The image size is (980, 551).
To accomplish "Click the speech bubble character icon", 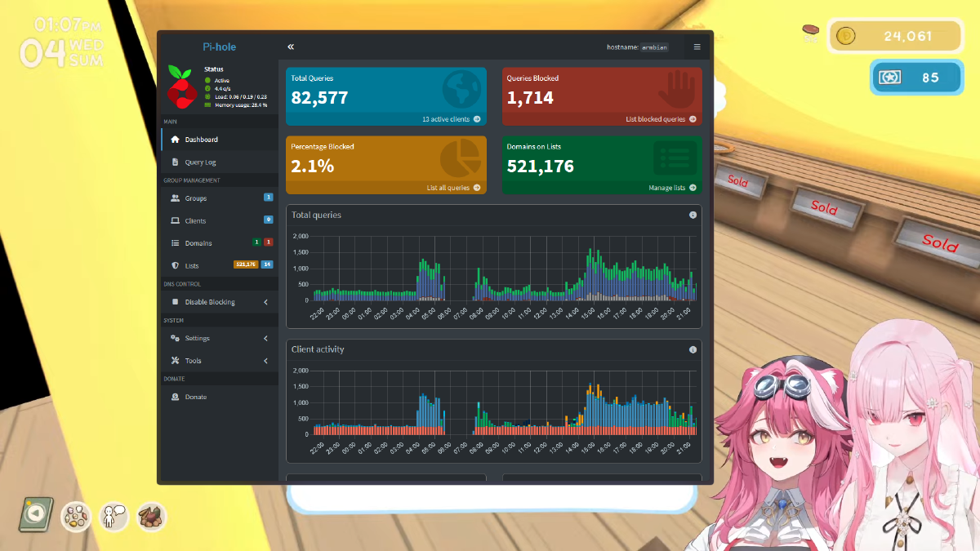I will coord(114,516).
